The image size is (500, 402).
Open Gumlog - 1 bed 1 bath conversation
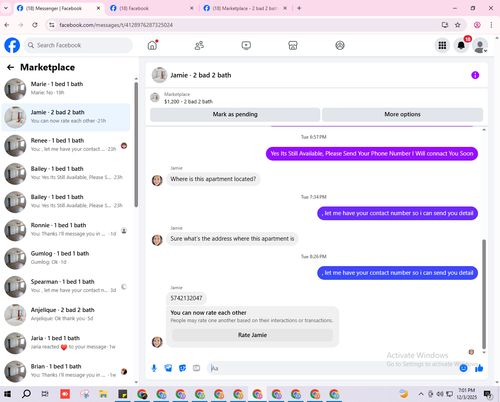click(67, 258)
